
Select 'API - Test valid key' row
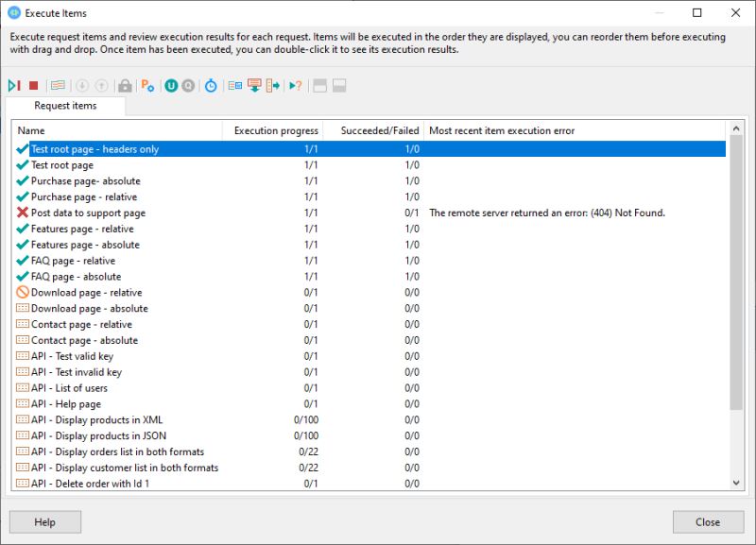click(369, 356)
